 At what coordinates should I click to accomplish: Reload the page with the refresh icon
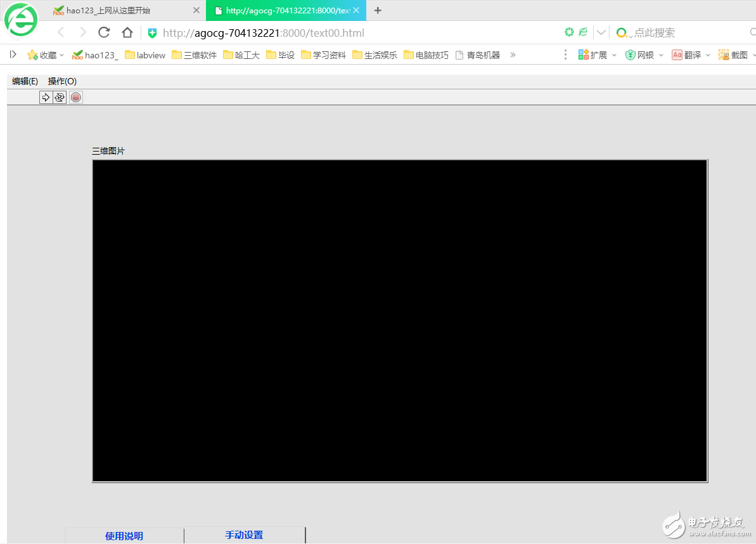click(x=104, y=32)
